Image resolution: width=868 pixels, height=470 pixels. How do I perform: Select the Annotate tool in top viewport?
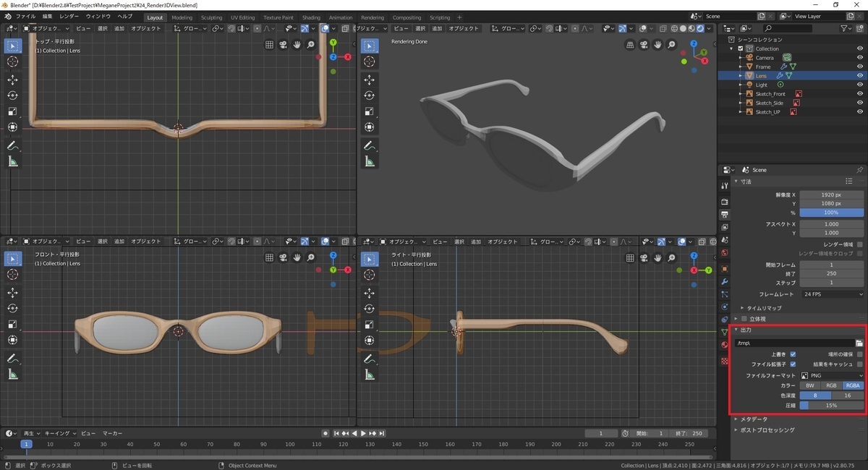coord(13,146)
